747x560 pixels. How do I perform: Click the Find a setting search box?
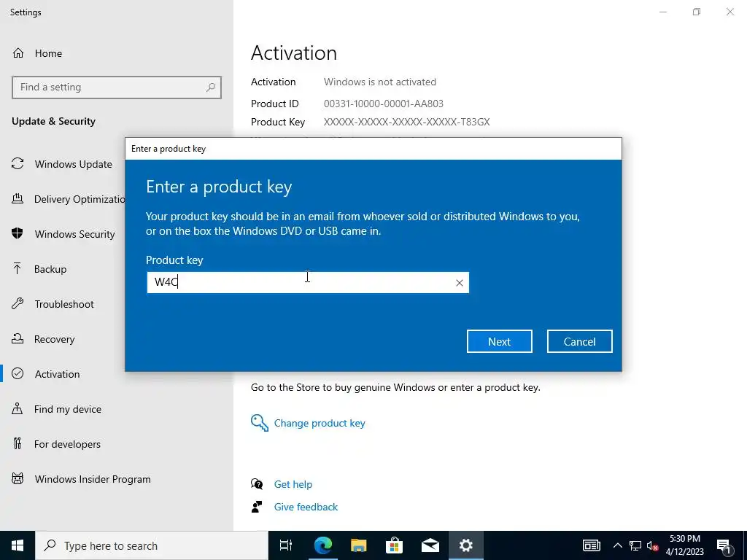click(117, 87)
